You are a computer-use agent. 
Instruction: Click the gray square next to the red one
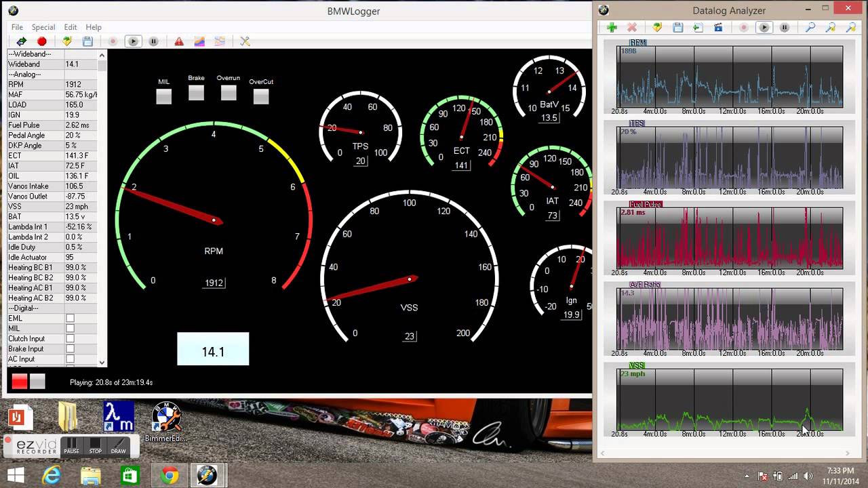[x=37, y=382]
